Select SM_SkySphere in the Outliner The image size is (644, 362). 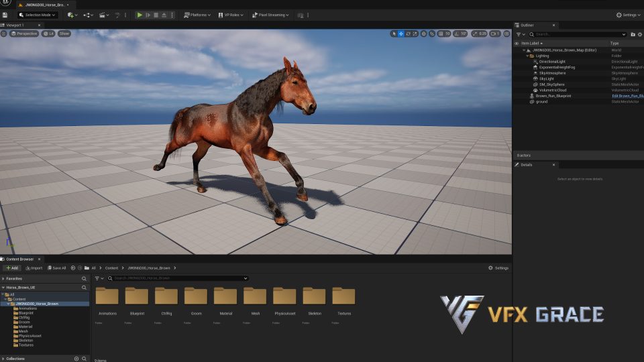(551, 84)
